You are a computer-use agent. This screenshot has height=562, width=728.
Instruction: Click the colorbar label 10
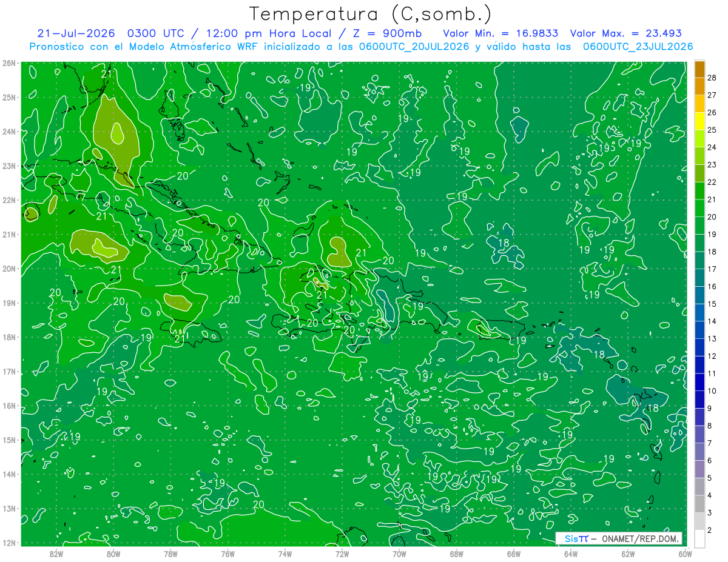point(712,391)
